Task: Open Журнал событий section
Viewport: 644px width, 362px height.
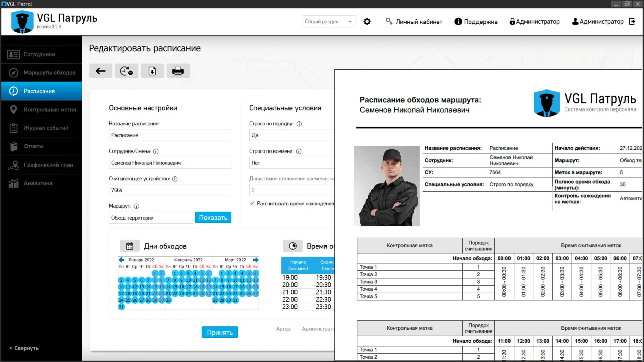Action: point(42,128)
